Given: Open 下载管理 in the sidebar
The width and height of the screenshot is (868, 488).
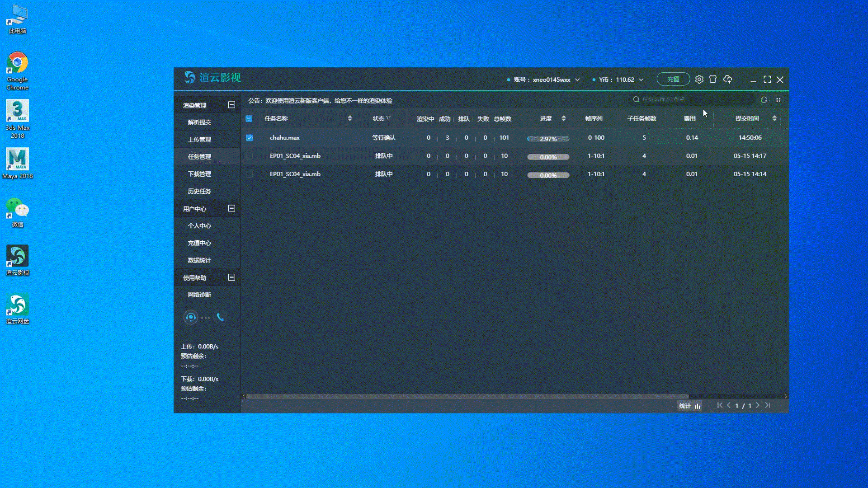Looking at the screenshot, I should pos(199,174).
